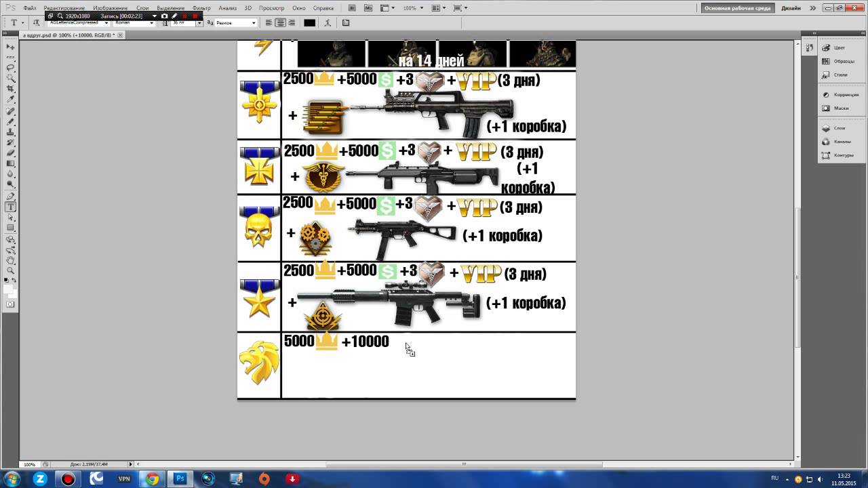Screen dimensions: 868x488
Task: Select the Clone Stamp tool
Action: [x=10, y=132]
